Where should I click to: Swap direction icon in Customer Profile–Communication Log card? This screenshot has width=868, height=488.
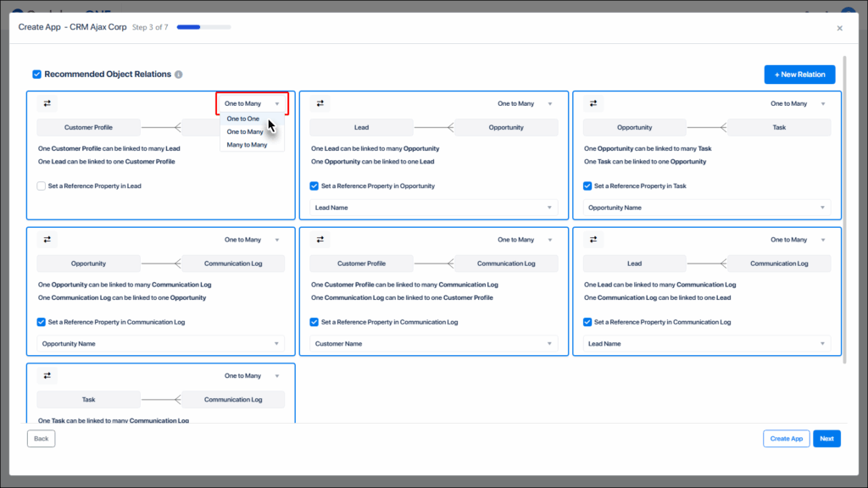(x=320, y=240)
